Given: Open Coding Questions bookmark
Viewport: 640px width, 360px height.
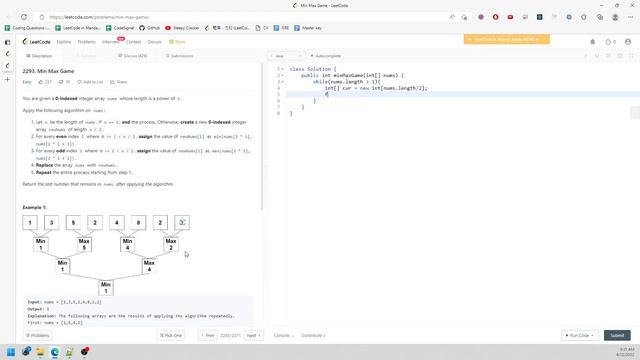Looking at the screenshot, I should [27, 28].
